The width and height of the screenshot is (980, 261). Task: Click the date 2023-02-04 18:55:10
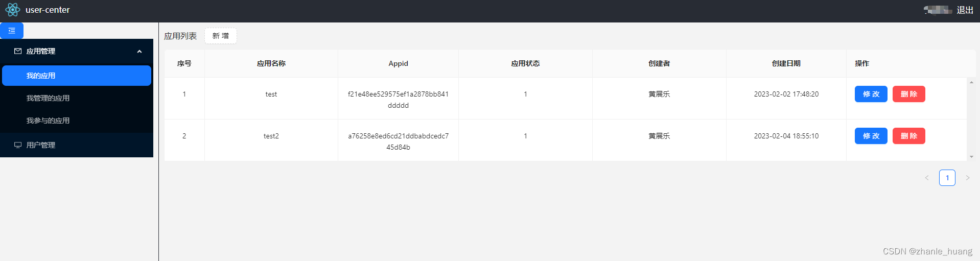[786, 136]
